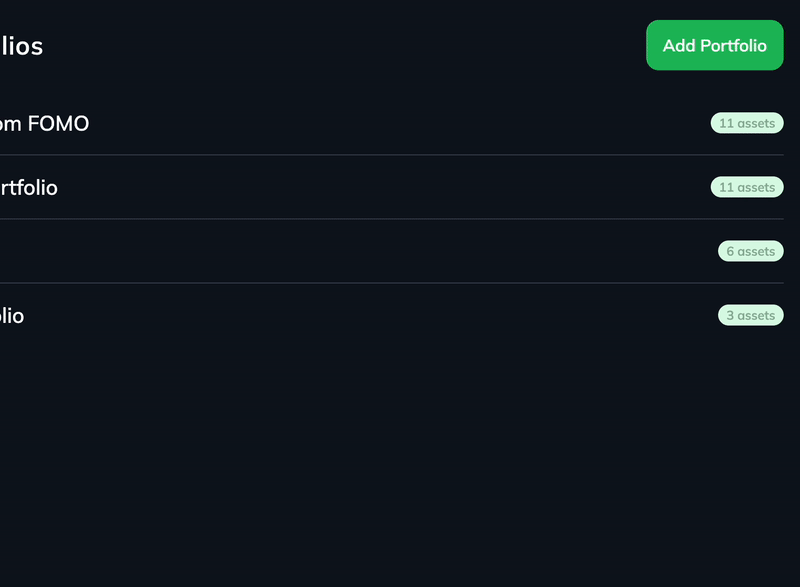Click the 3 assets badge
Viewport: 800px width, 587px height.
coord(750,315)
